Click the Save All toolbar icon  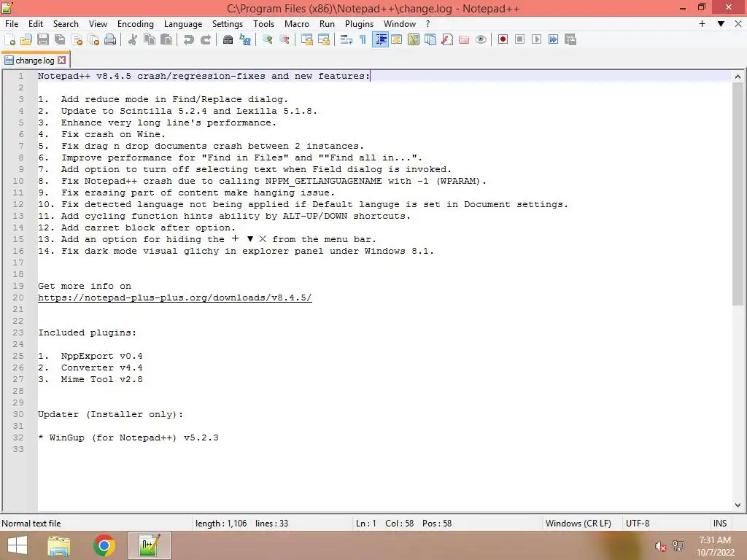pyautogui.click(x=60, y=39)
